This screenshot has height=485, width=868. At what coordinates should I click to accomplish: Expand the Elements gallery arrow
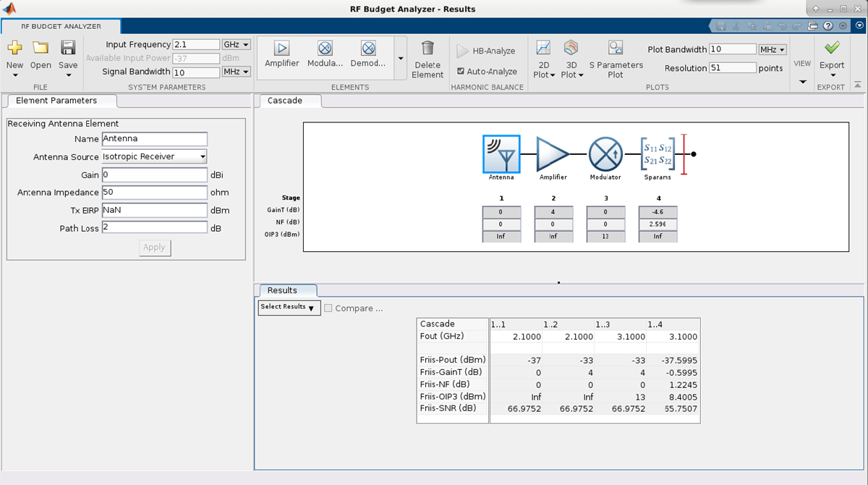[x=401, y=59]
